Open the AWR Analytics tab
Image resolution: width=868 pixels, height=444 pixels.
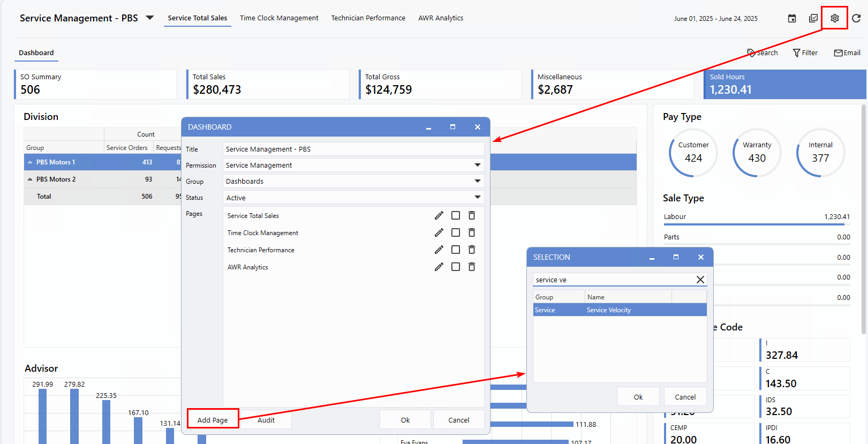click(x=440, y=18)
